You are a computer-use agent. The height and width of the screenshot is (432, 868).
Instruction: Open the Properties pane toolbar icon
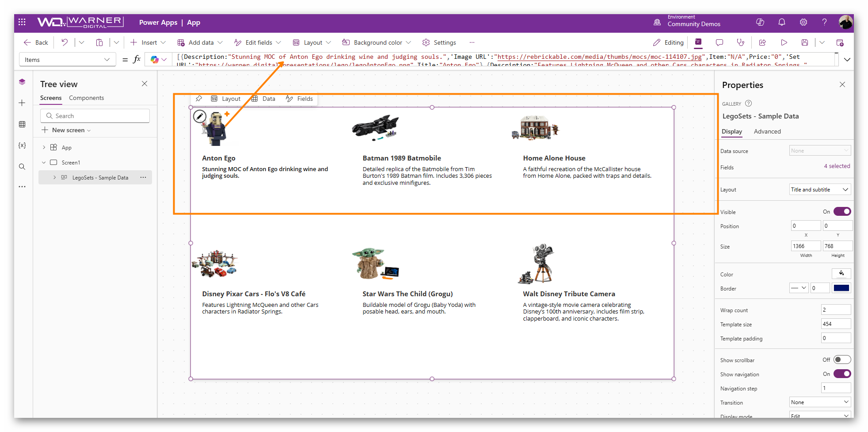[x=698, y=42]
